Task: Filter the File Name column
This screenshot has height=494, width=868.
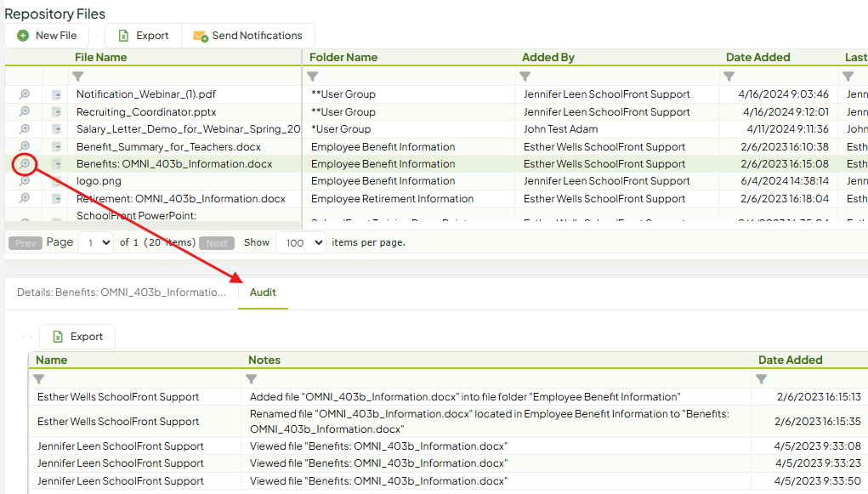Action: coord(78,77)
